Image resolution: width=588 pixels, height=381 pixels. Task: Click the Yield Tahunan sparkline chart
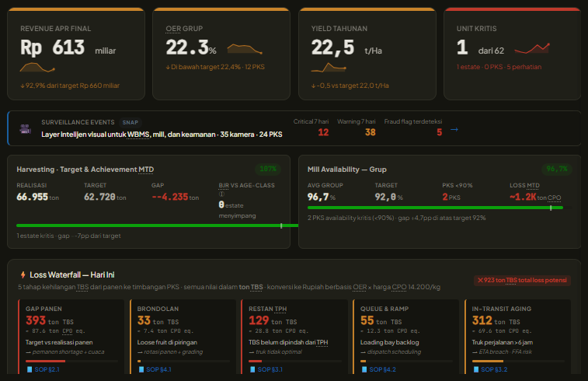coord(329,68)
